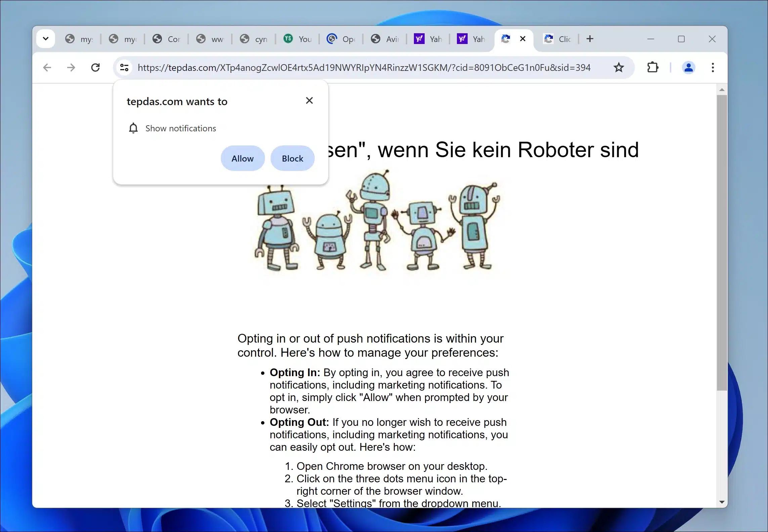This screenshot has height=532, width=768.
Task: Switch to the first Yahoo tab
Action: 428,39
